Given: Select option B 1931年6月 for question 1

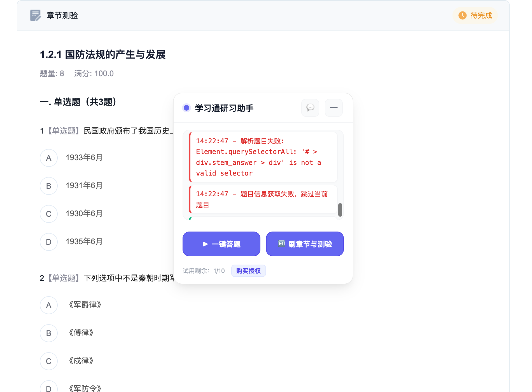Looking at the screenshot, I should click(x=49, y=186).
